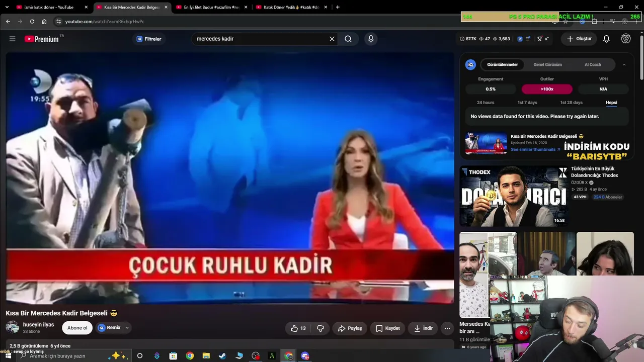Image resolution: width=644 pixels, height=362 pixels.
Task: Click the trophy icon in header
Action: click(539, 39)
